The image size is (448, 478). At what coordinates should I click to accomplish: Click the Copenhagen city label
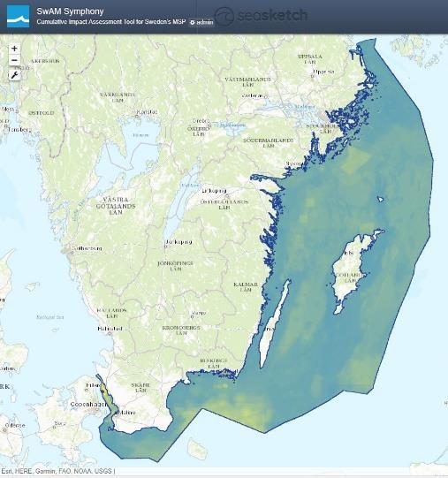(88, 405)
